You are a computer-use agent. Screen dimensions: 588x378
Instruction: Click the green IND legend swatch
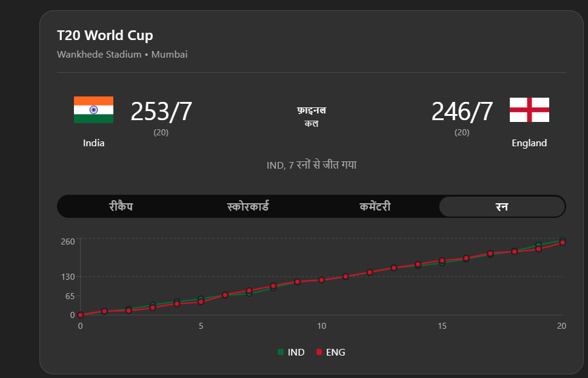[x=281, y=352]
